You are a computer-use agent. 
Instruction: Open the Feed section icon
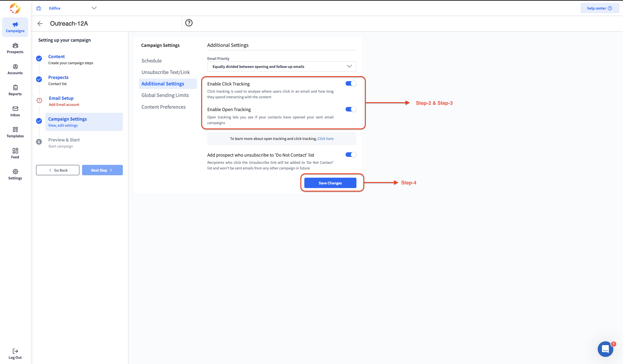[x=15, y=153]
